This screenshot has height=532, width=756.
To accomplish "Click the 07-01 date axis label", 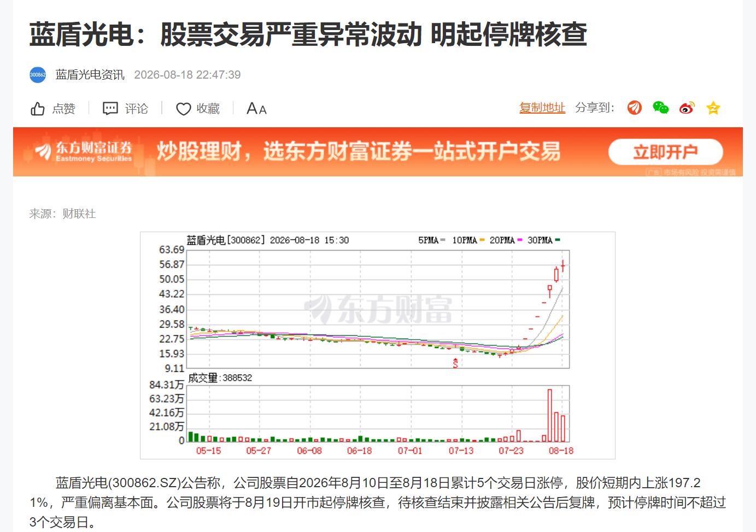I will coord(410,451).
